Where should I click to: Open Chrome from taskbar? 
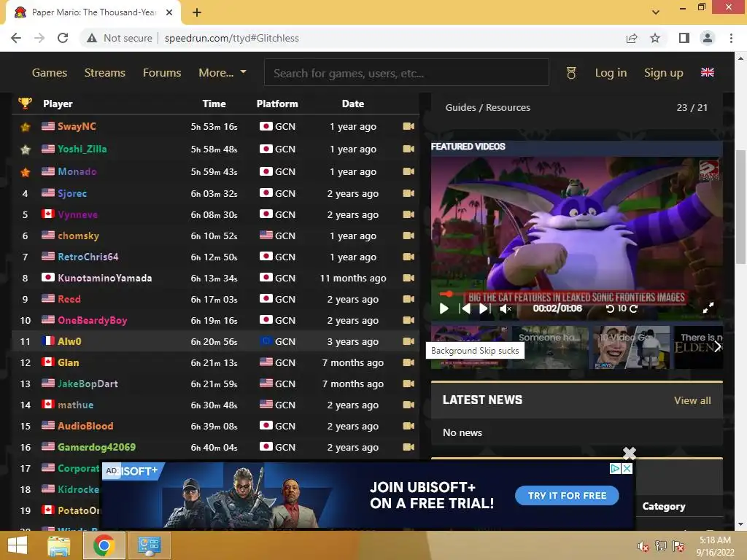[x=104, y=545]
